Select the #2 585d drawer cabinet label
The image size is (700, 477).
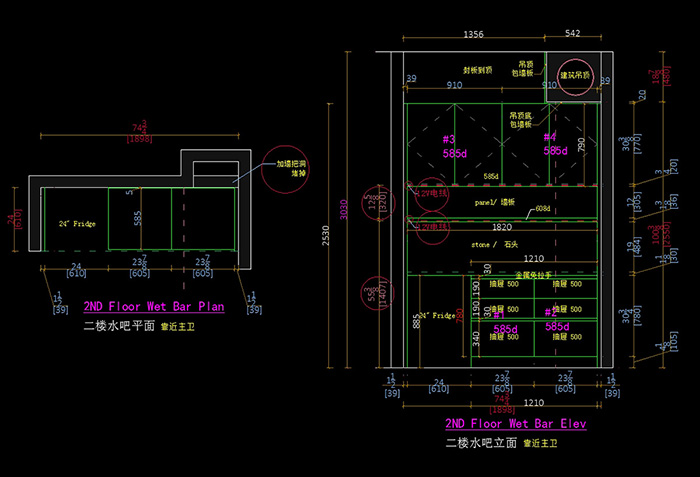[556, 321]
